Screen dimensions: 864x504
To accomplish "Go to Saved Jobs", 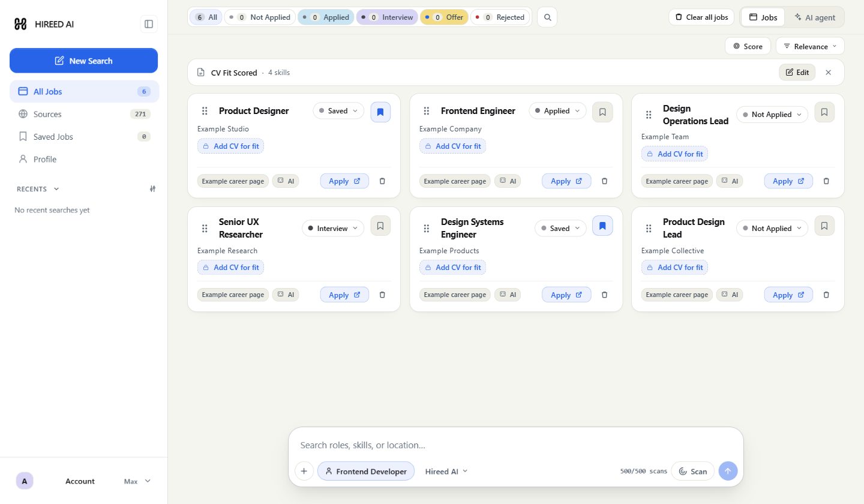I will tap(85, 137).
